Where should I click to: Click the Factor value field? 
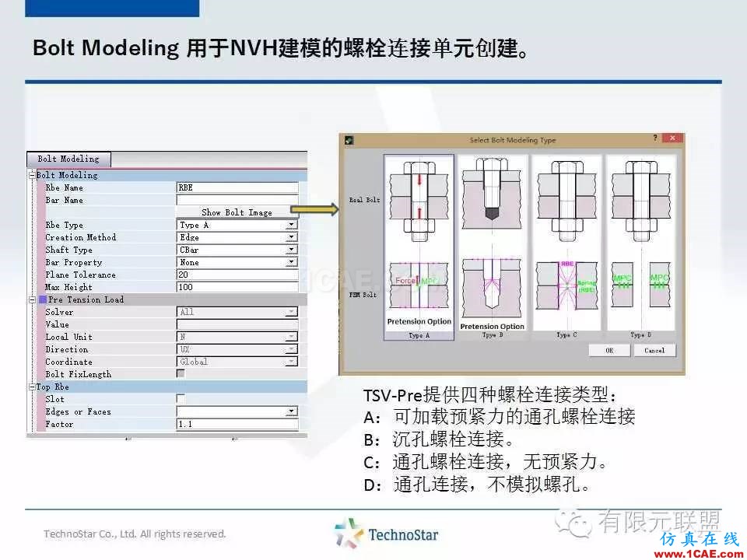pos(237,424)
